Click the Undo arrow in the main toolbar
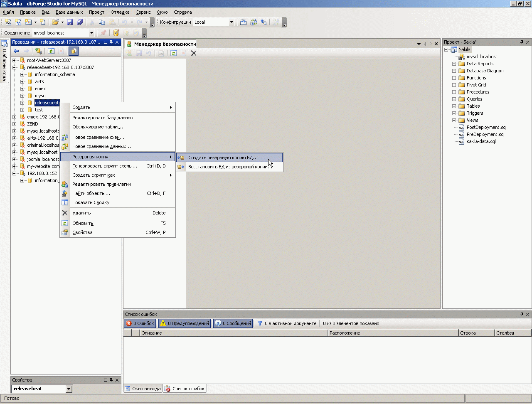 point(124,22)
